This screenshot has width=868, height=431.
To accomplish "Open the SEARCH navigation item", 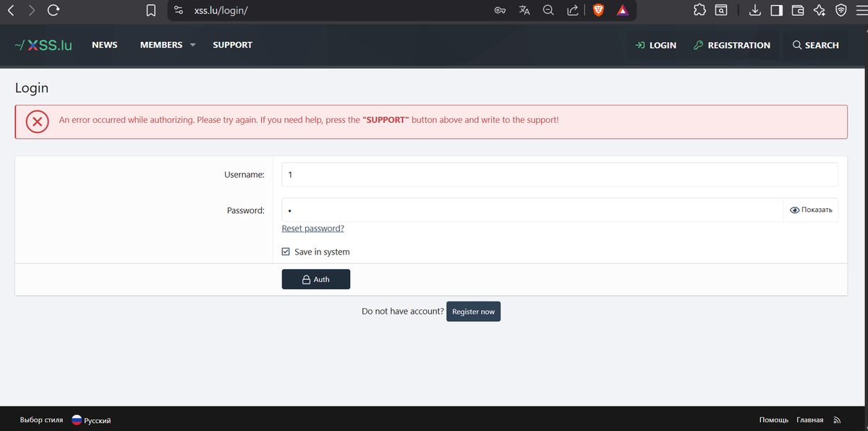I will 816,45.
